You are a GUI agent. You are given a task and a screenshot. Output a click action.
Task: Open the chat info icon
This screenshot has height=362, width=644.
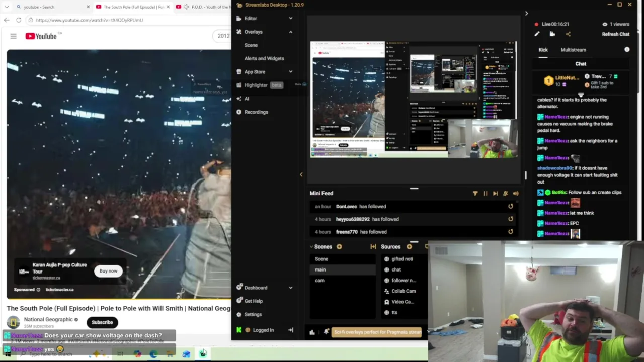627,50
